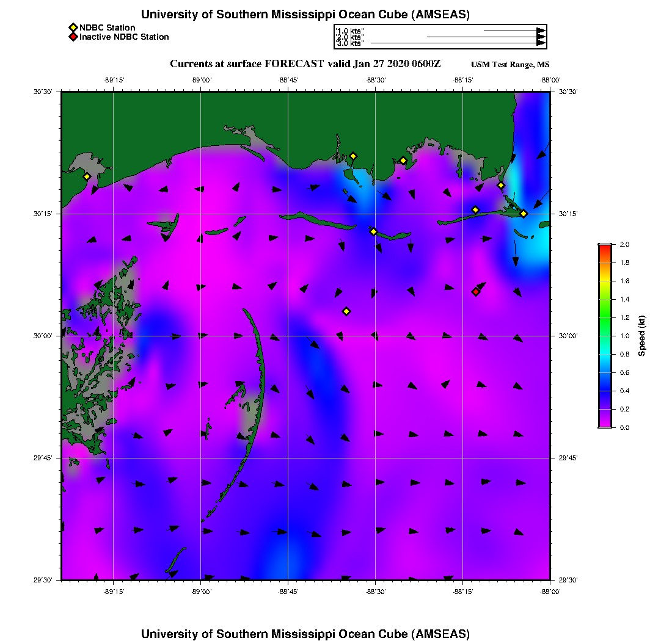This screenshot has height=641, width=672.
Task: Pick the magenta bottom of the speed color bar
Action: pyautogui.click(x=604, y=422)
